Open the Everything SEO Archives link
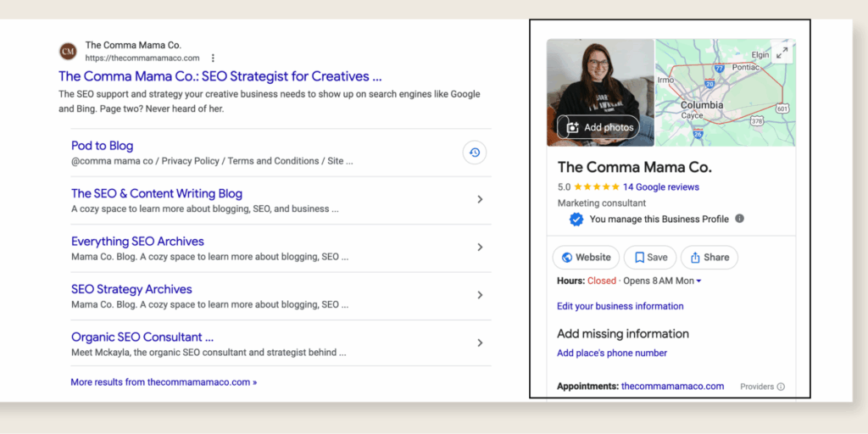Viewport: 868px width, 434px height. (138, 242)
